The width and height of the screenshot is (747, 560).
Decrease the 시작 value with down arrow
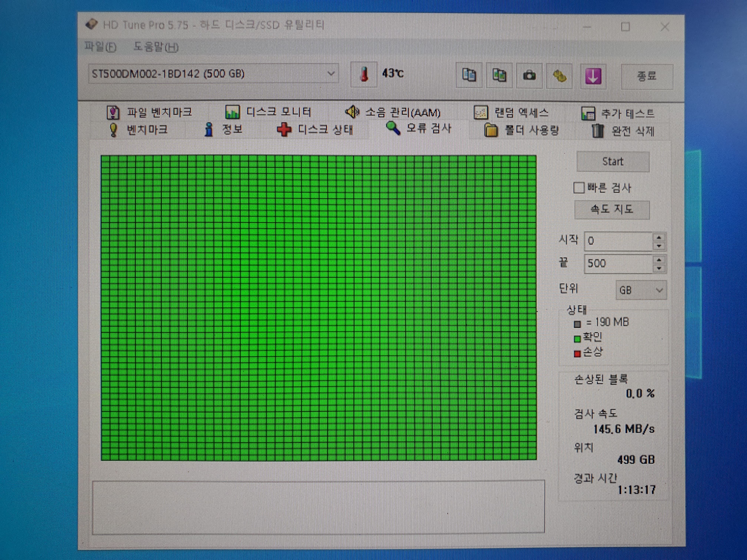(659, 246)
